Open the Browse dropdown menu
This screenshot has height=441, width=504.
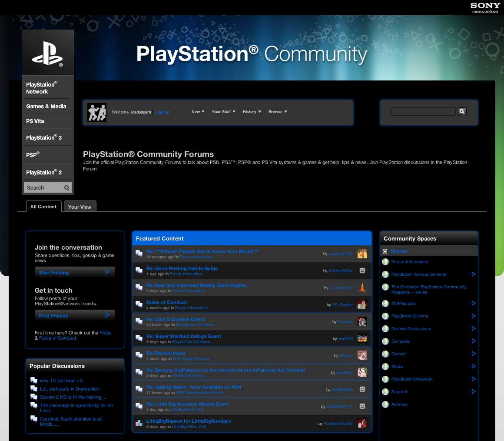[277, 112]
